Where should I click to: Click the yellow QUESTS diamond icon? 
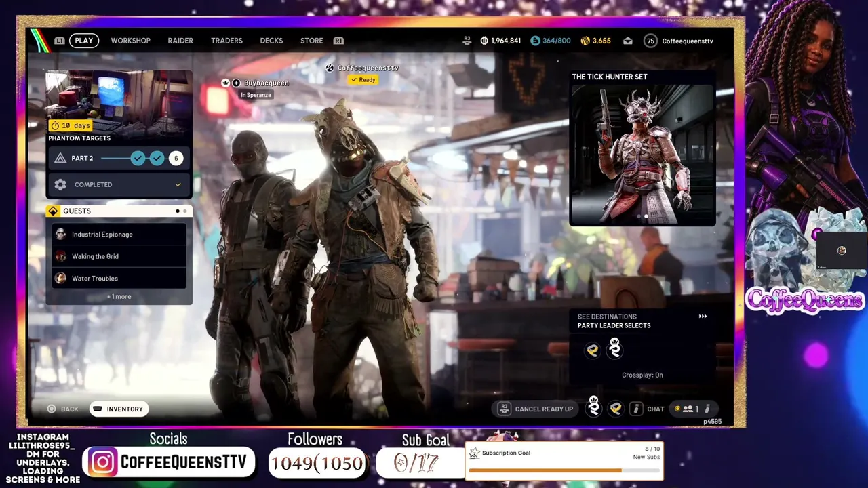[x=53, y=211]
